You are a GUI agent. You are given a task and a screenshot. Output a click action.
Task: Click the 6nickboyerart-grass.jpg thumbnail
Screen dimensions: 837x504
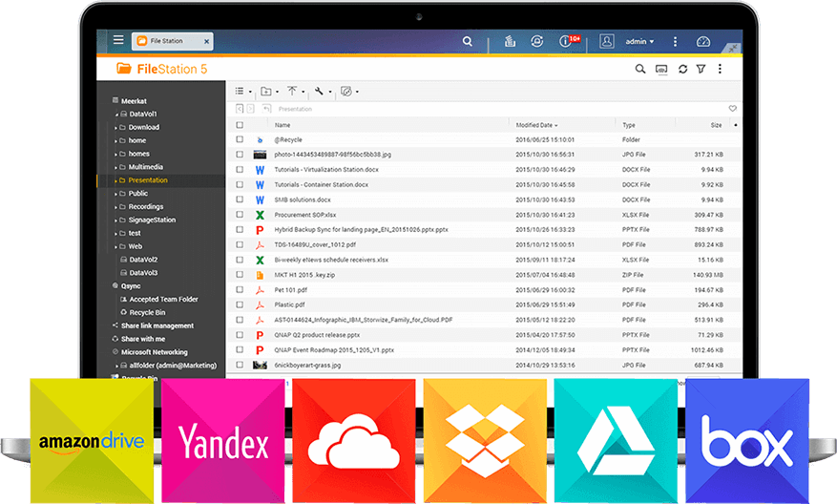(260, 366)
